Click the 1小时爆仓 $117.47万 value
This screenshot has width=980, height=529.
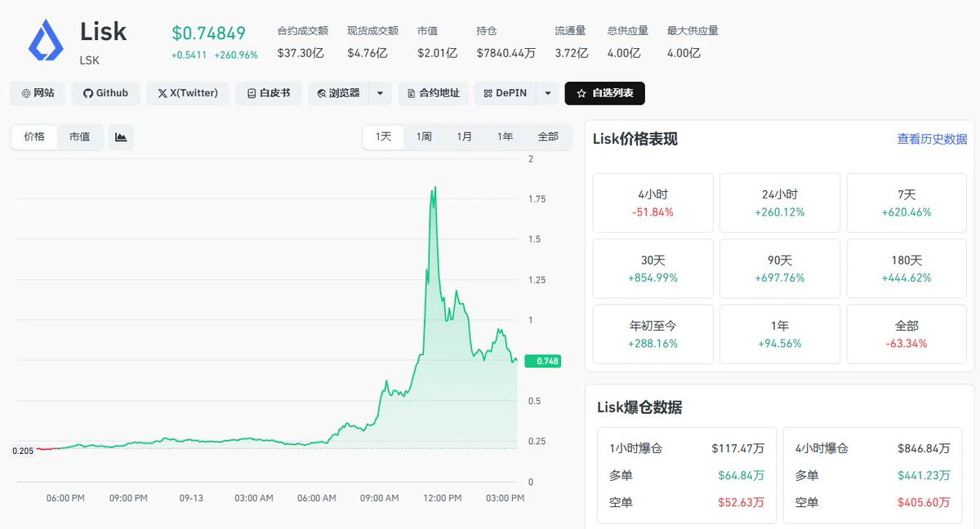point(738,448)
